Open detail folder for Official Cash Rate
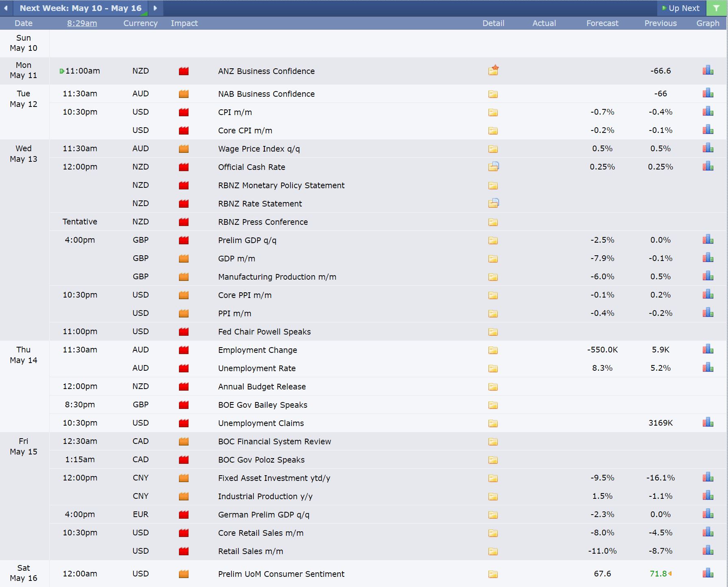The width and height of the screenshot is (728, 587). click(x=494, y=167)
